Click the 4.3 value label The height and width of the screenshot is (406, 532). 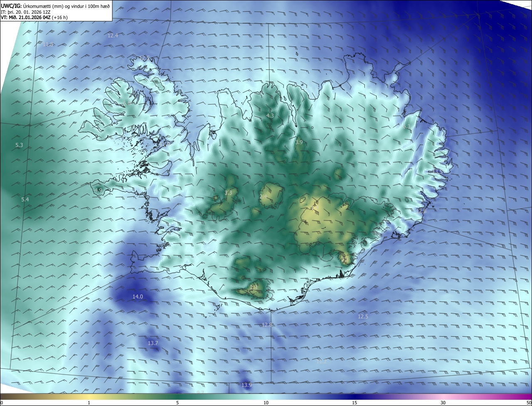click(270, 115)
